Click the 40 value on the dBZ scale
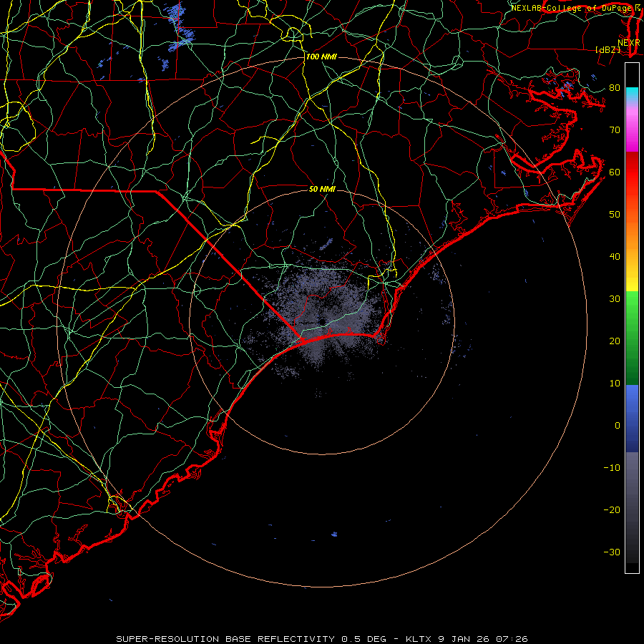 pos(615,257)
